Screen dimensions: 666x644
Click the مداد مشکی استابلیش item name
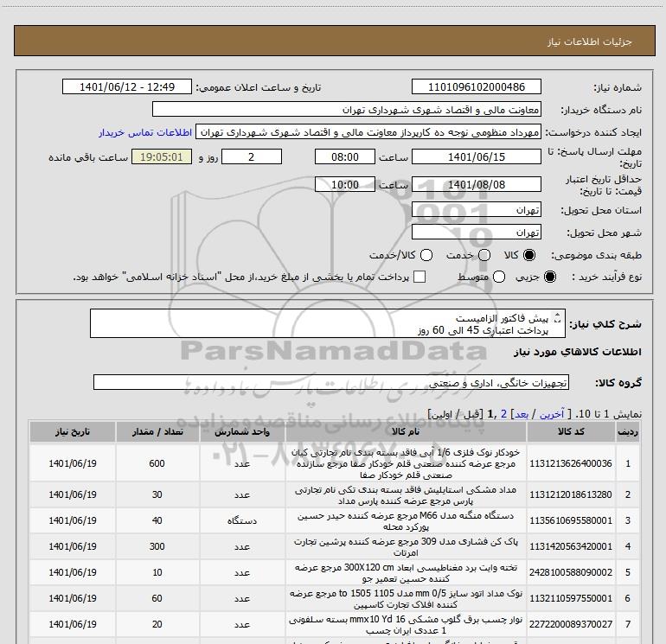click(x=406, y=495)
